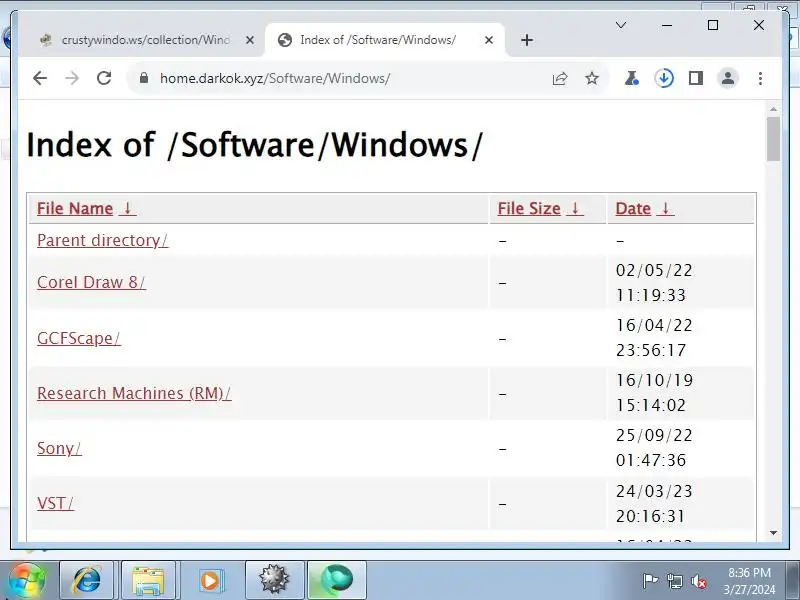
Task: View site info via the padlock icon
Action: [x=144, y=78]
